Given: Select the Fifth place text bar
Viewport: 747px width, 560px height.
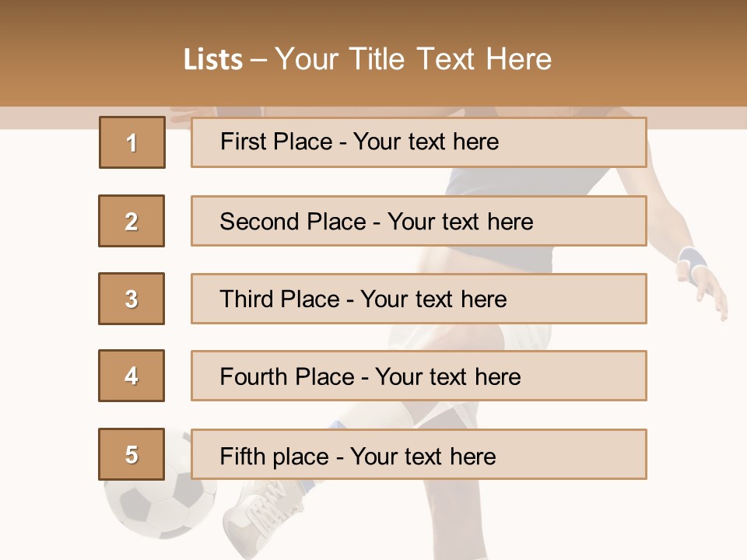Looking at the screenshot, I should [x=419, y=454].
